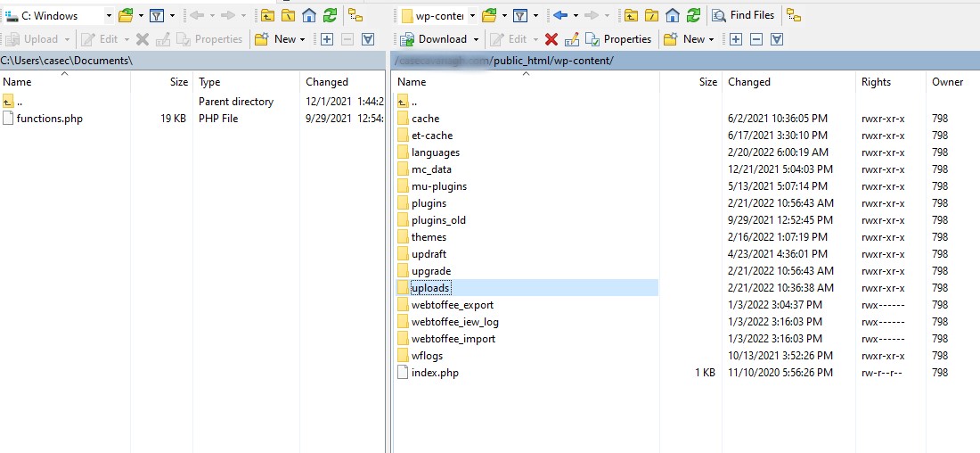Delete selected remote item with red X
980x453 pixels.
click(x=551, y=39)
